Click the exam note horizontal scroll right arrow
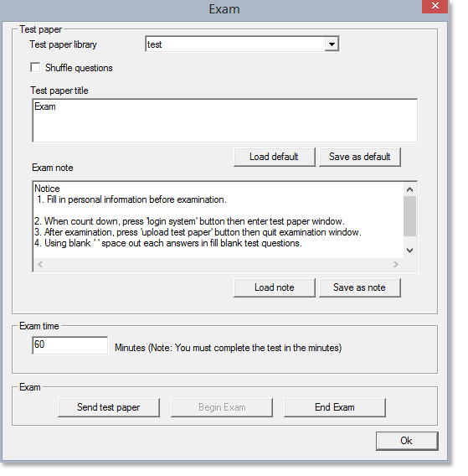The image size is (468, 476). click(x=395, y=265)
